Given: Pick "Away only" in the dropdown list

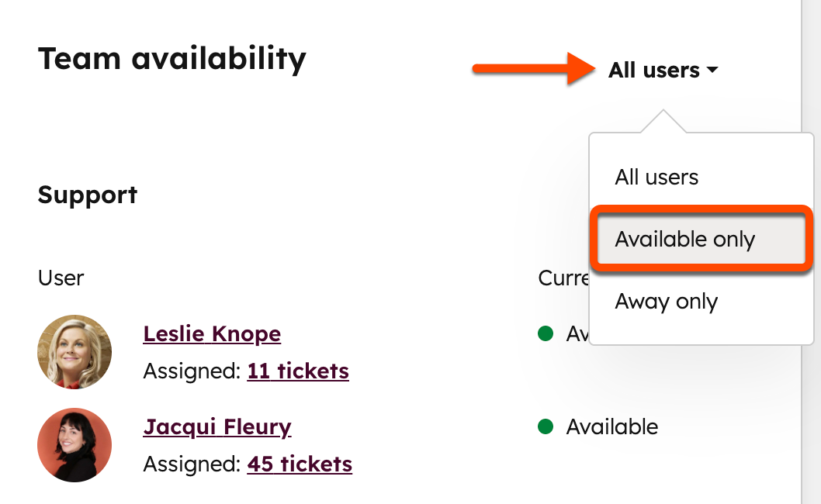Looking at the screenshot, I should point(666,302).
